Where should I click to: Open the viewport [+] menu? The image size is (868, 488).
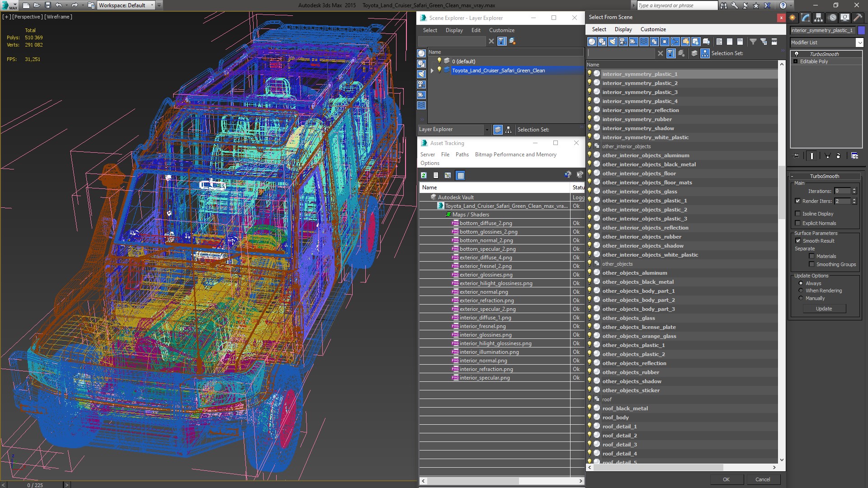tap(6, 17)
